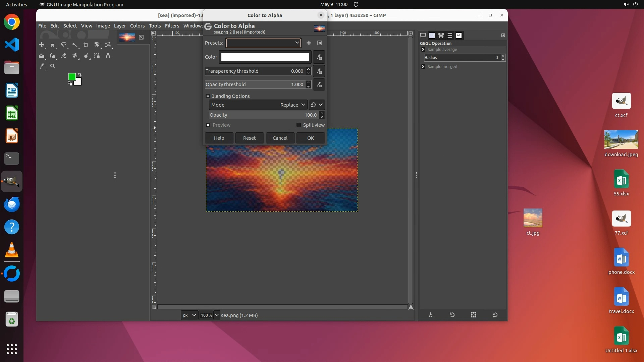
Task: Collapse the Blending Options section
Action: 208,96
